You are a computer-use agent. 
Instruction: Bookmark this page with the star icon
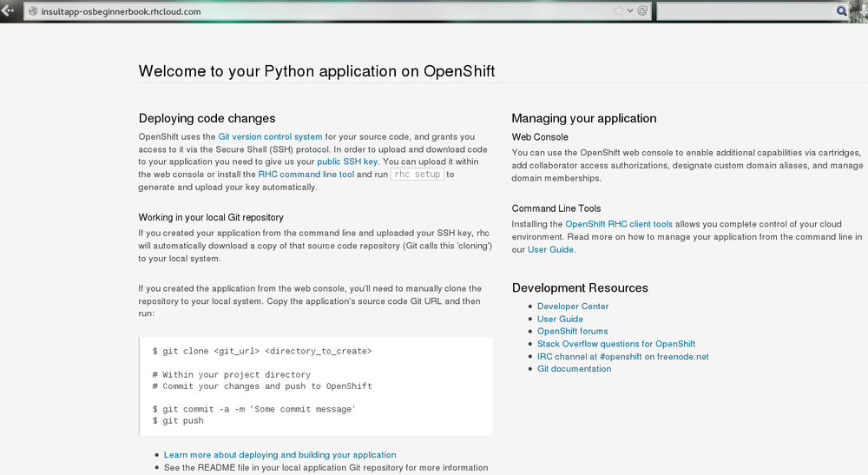pyautogui.click(x=619, y=10)
